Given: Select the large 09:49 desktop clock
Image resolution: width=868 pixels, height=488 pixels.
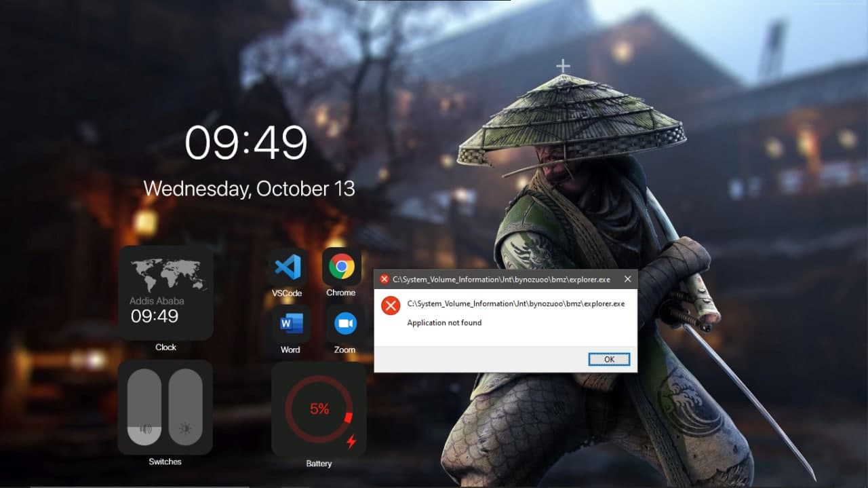Looking at the screenshot, I should pos(246,143).
